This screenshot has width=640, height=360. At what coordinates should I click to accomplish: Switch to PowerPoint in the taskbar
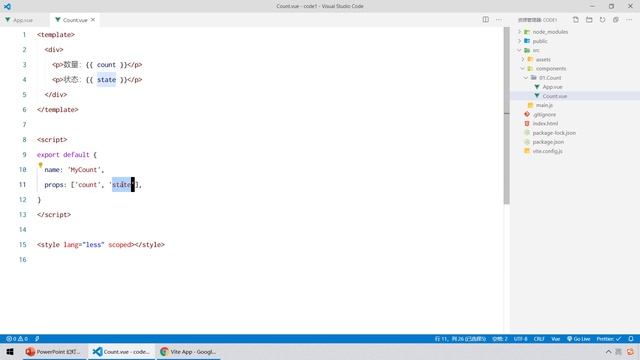pyautogui.click(x=54, y=351)
